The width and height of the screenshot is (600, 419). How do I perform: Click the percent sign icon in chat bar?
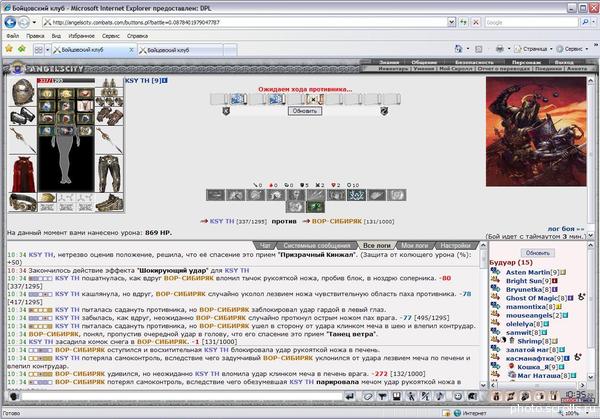[x=425, y=396]
